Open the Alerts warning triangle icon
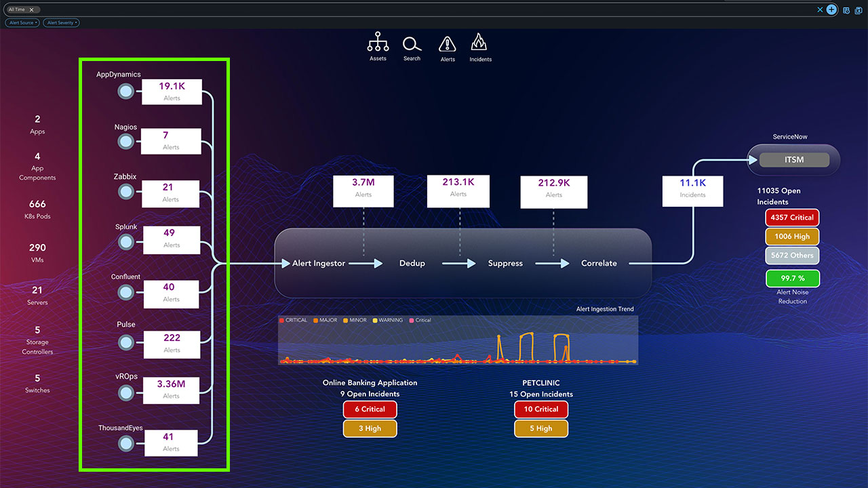868x488 pixels. tap(448, 44)
